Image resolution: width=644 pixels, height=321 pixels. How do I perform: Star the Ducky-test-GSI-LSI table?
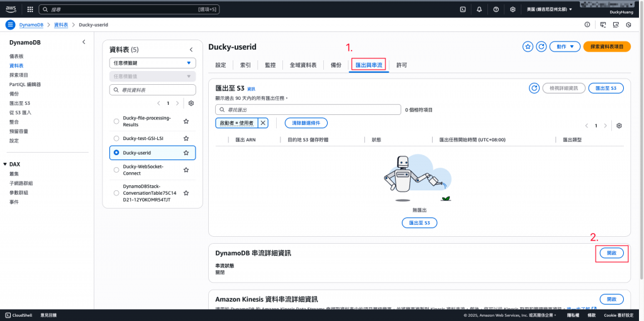(186, 138)
